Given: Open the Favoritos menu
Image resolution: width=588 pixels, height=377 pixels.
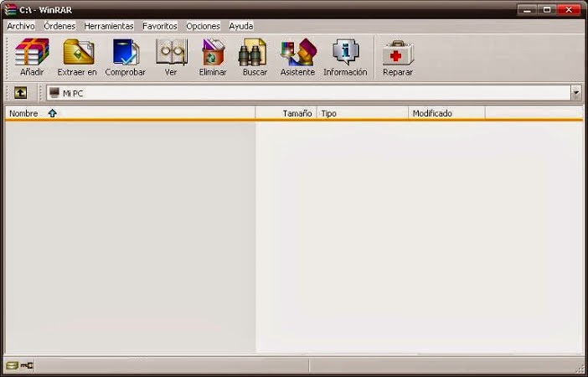Looking at the screenshot, I should [160, 26].
